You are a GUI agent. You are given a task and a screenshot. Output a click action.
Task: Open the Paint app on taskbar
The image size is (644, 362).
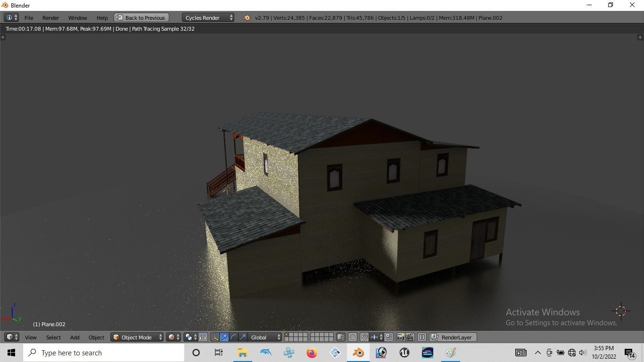click(x=450, y=353)
